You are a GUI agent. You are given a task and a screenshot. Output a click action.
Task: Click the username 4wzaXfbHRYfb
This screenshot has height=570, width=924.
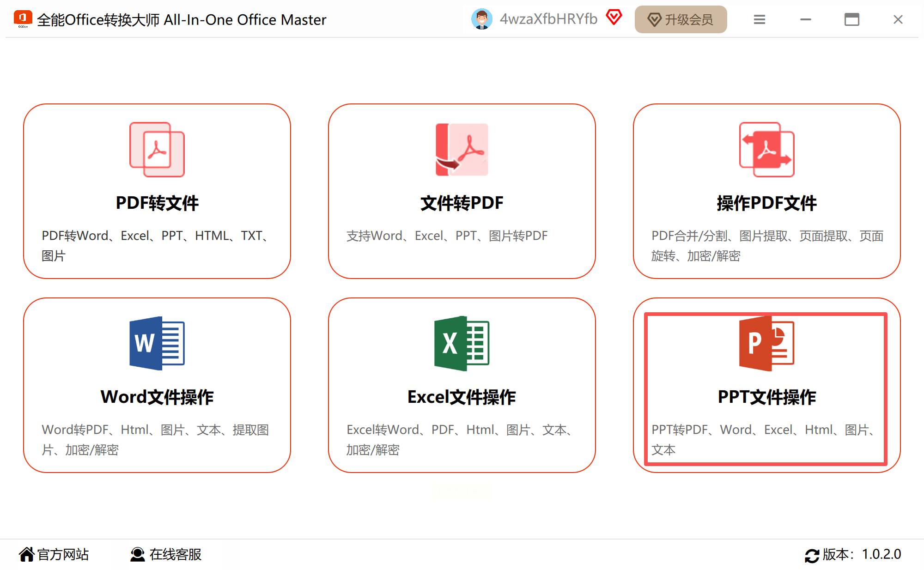point(548,19)
